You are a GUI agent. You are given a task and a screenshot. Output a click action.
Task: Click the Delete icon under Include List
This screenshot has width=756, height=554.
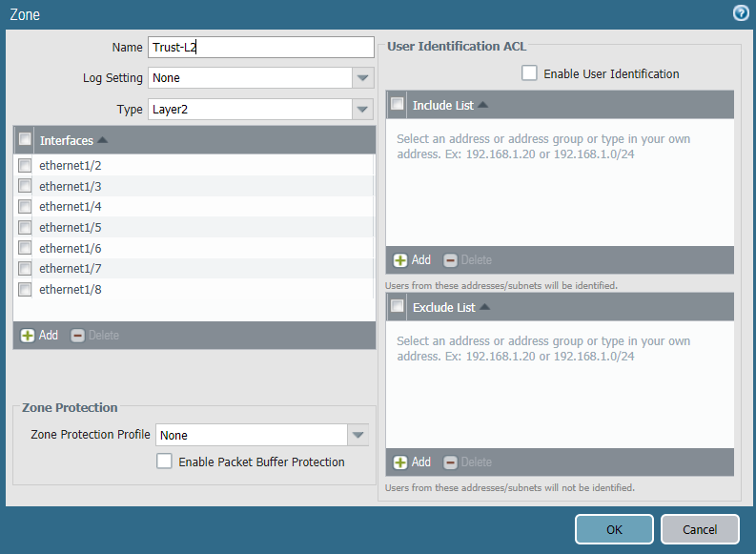click(x=450, y=260)
